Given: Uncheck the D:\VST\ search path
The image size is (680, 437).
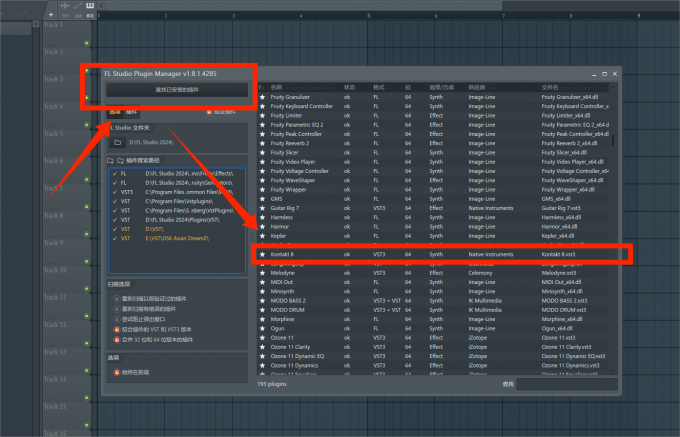Looking at the screenshot, I should (x=115, y=229).
